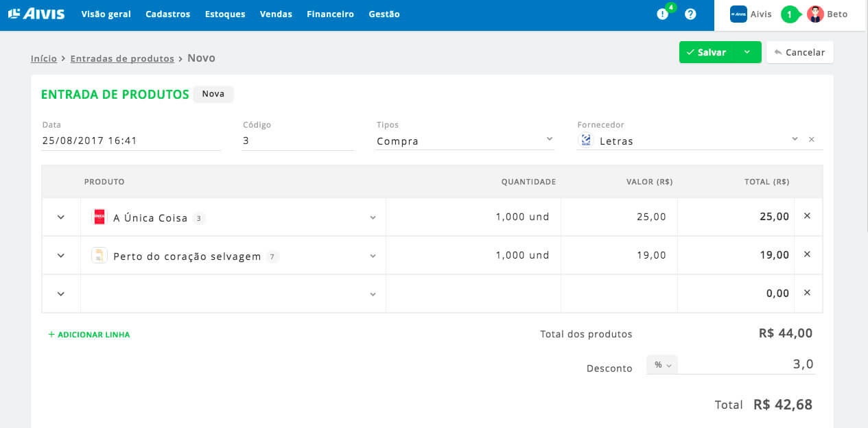Click the PRODUTO column header

[104, 182]
